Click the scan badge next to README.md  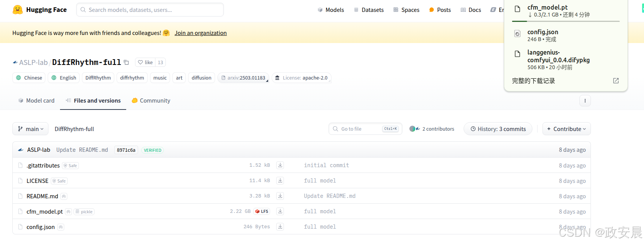coord(64,196)
